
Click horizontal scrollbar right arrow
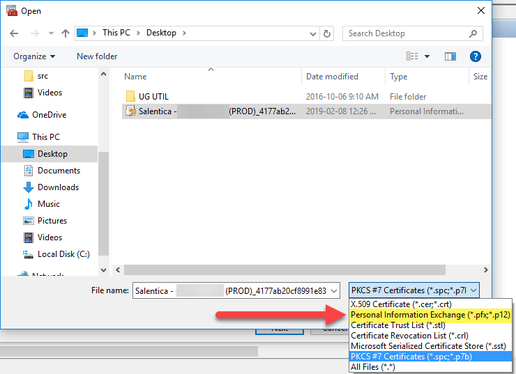[486, 270]
